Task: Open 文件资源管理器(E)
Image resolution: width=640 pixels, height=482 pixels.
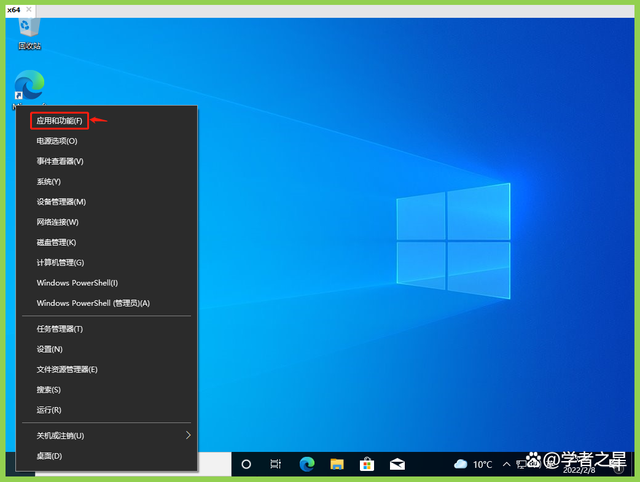Action: click(106, 369)
